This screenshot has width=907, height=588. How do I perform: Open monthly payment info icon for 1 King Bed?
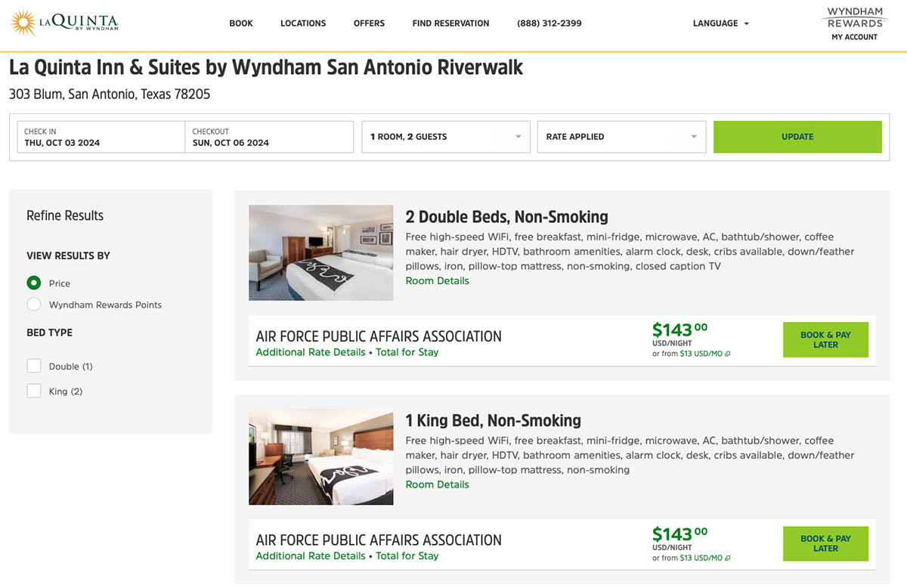tap(728, 558)
